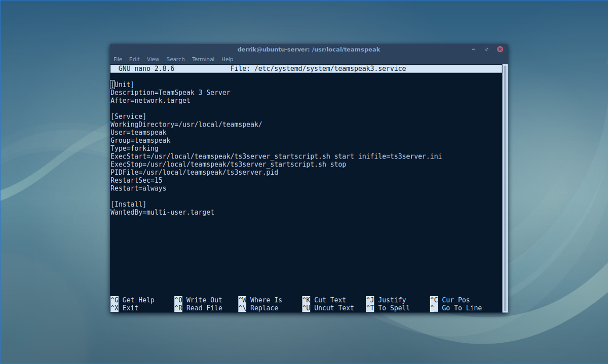Click the ExecStart line
608x364 pixels.
tap(276, 156)
